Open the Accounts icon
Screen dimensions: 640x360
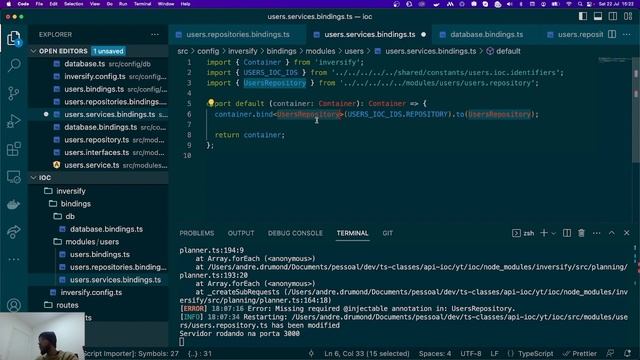14,305
